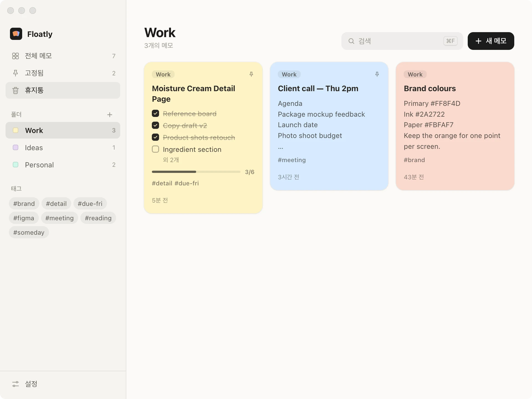Filter by the #detail tag chip
This screenshot has height=399, width=532.
pyautogui.click(x=56, y=204)
